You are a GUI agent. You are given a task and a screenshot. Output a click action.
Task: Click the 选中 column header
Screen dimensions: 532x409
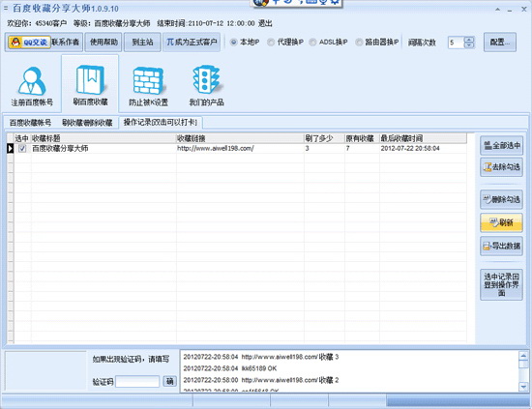pyautogui.click(x=22, y=138)
